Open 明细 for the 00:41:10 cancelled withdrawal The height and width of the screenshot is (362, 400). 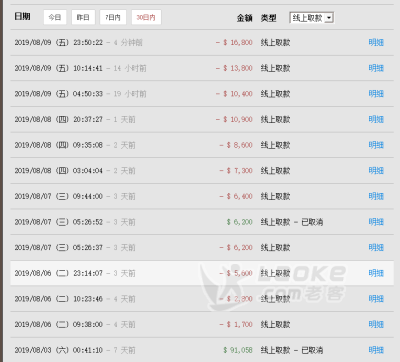coord(376,350)
